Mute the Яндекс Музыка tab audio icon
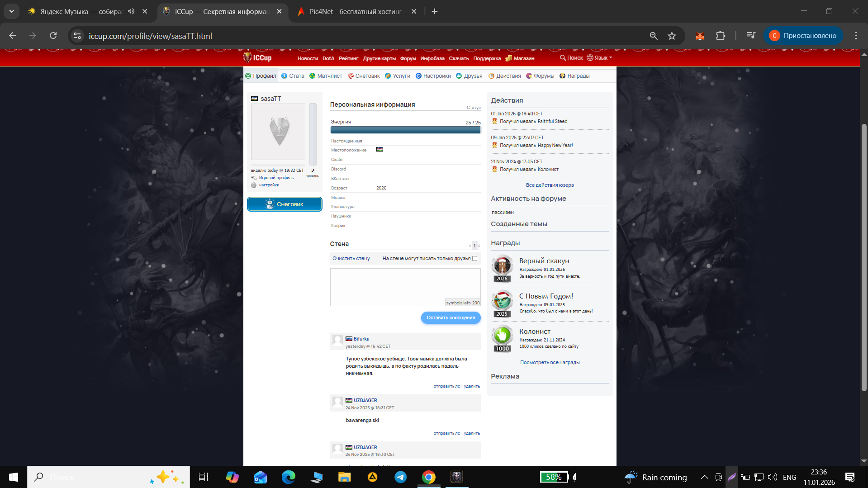Viewport: 868px width, 488px height. [131, 11]
